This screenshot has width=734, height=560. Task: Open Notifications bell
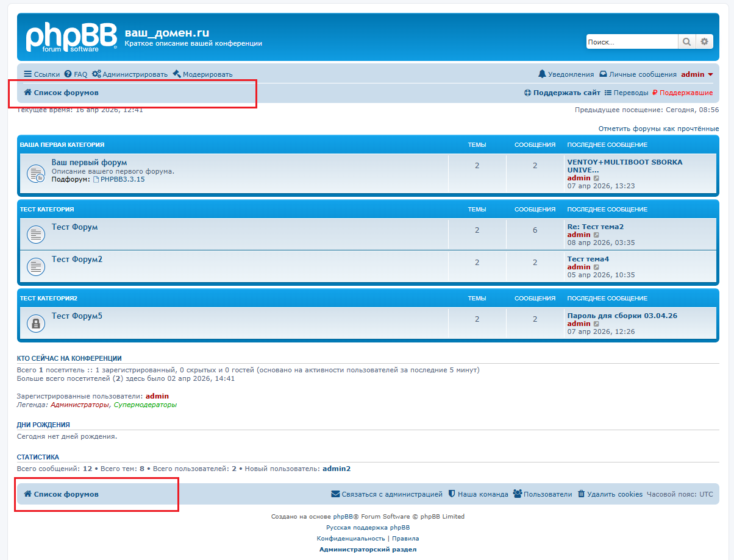pyautogui.click(x=566, y=74)
